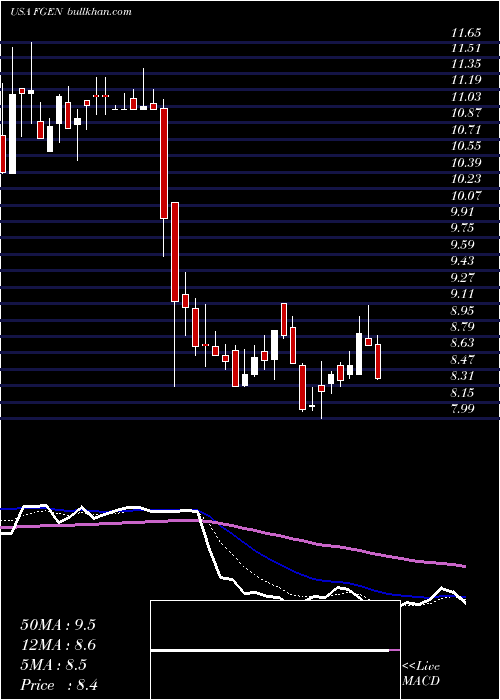500x700 pixels.
Task: Click the pink 50MA line near its right end
Action: [x=455, y=564]
